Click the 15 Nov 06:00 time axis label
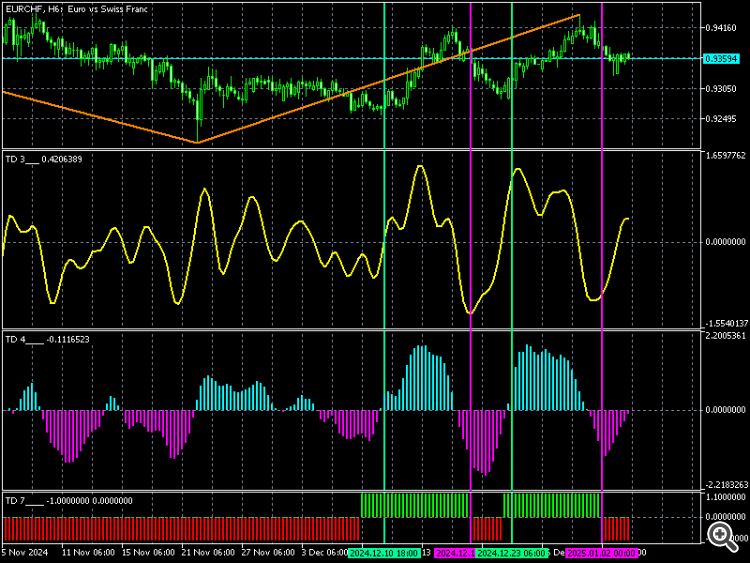 (148, 552)
